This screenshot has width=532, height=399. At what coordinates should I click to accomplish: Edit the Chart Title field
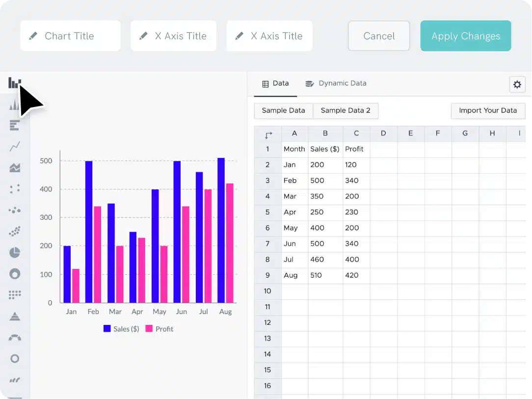pyautogui.click(x=71, y=36)
